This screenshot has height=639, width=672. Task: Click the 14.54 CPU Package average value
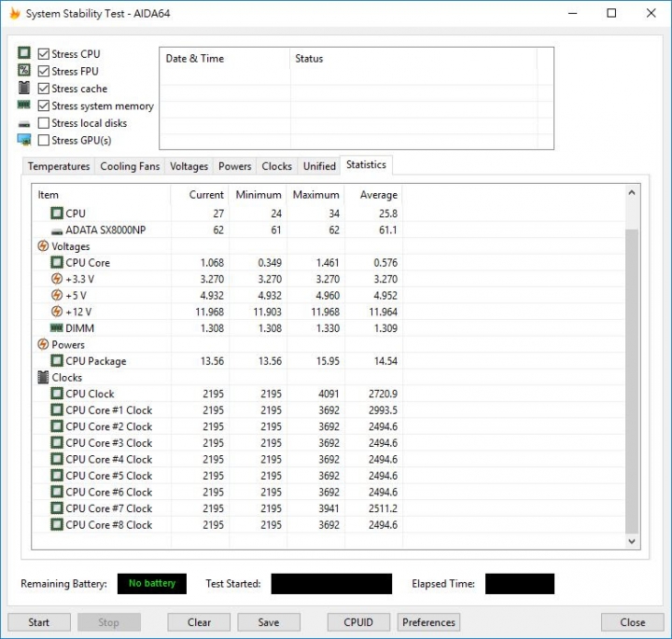[x=385, y=361]
